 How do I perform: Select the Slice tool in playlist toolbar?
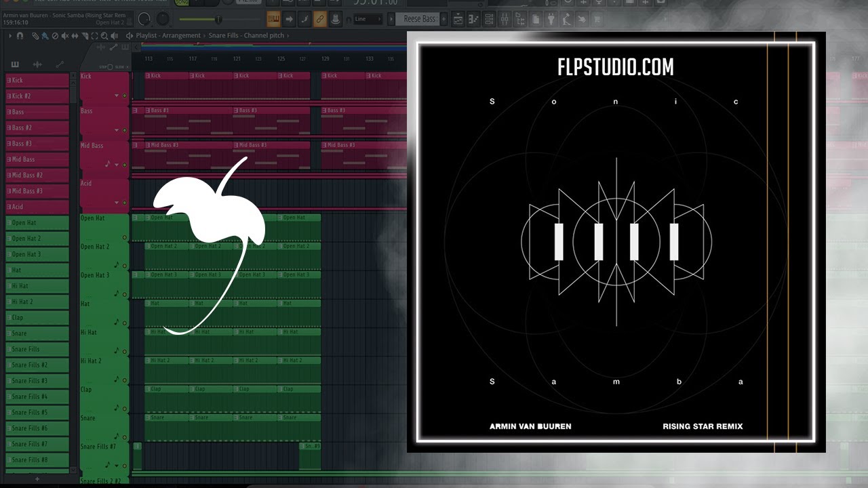point(85,35)
